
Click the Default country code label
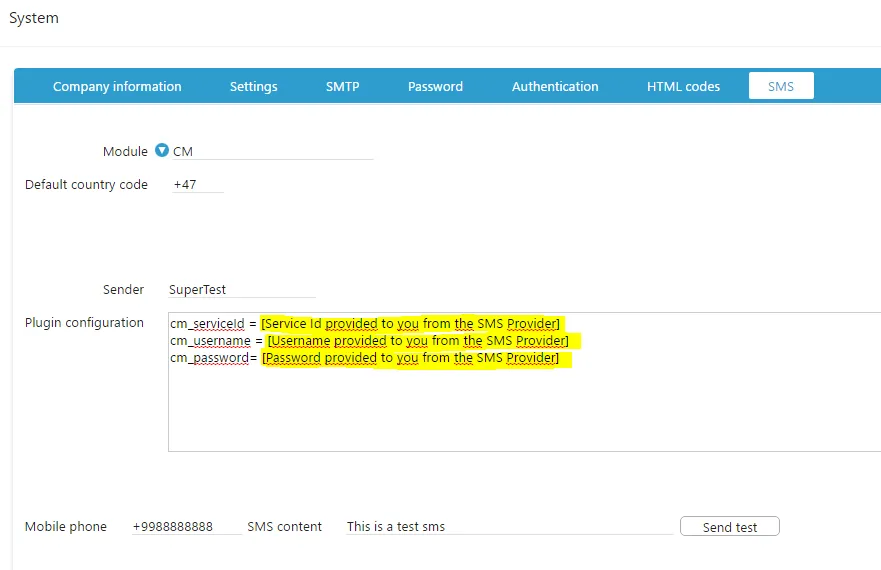(x=86, y=184)
